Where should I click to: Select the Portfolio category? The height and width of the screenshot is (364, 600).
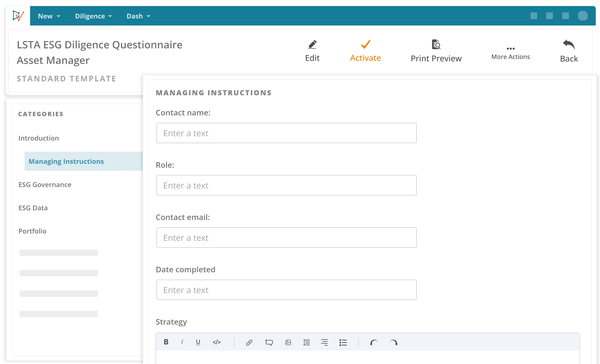[32, 231]
